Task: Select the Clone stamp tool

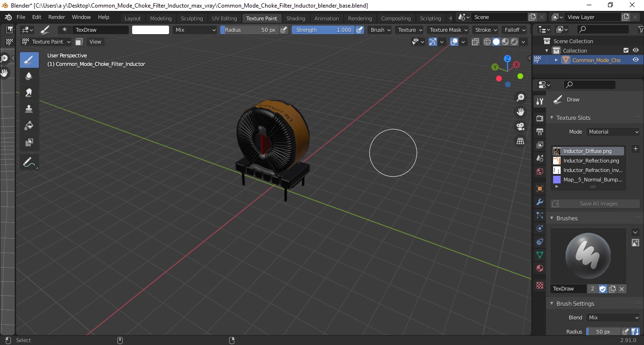Action: [x=29, y=109]
